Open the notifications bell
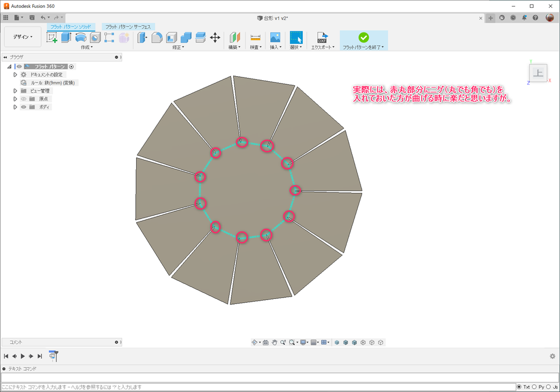The width and height of the screenshot is (560, 392). point(524,17)
